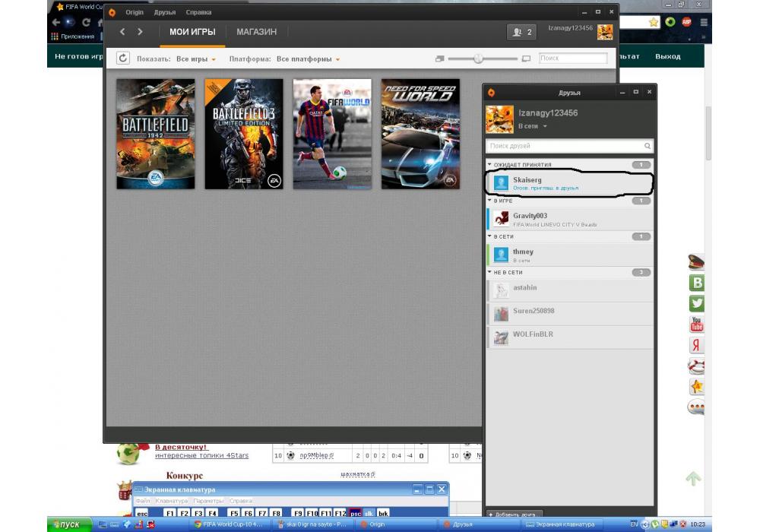Click the 'Добавить друга' button
This screenshot has height=532, width=760.
(515, 515)
